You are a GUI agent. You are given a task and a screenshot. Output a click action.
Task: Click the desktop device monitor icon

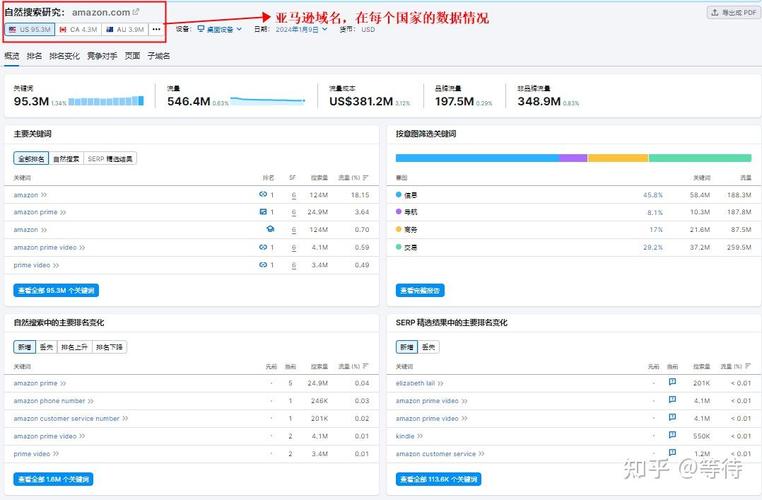point(201,29)
